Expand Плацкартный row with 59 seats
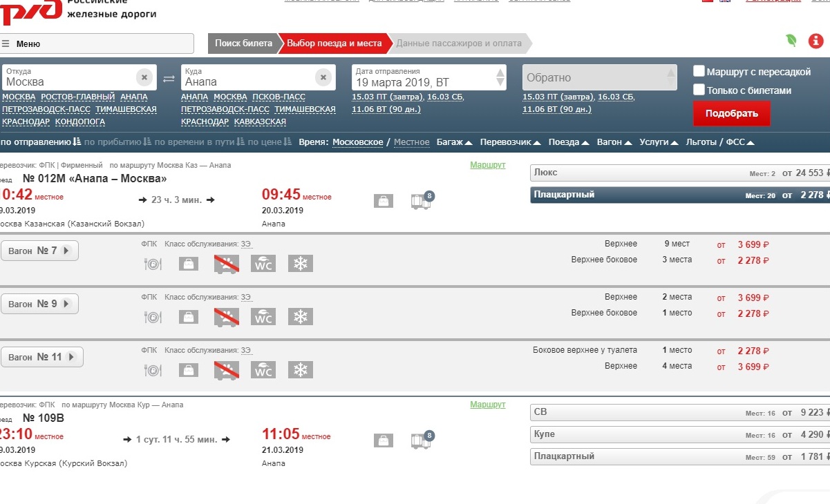Image resolution: width=830 pixels, height=504 pixels. tap(680, 456)
